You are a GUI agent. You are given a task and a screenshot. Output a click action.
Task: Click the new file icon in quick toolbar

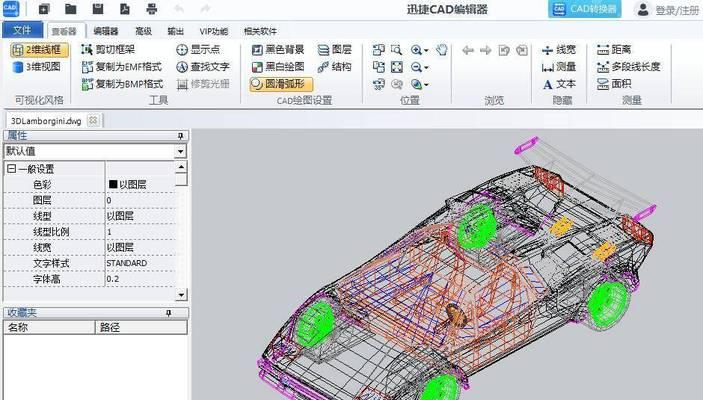click(x=43, y=9)
